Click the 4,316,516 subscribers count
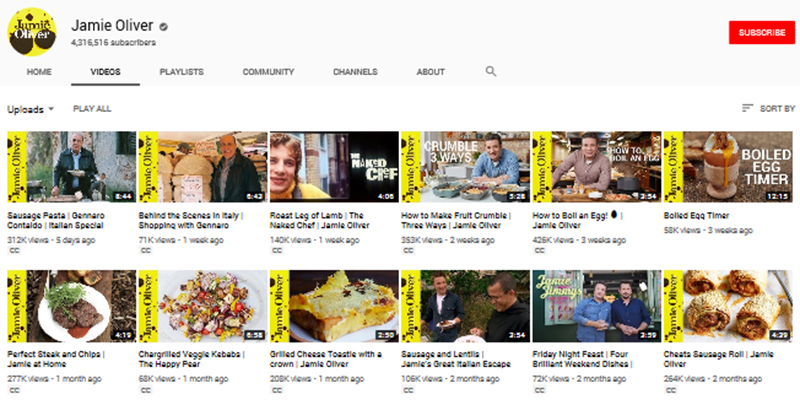Screen dimensions: 800x405 click(113, 42)
